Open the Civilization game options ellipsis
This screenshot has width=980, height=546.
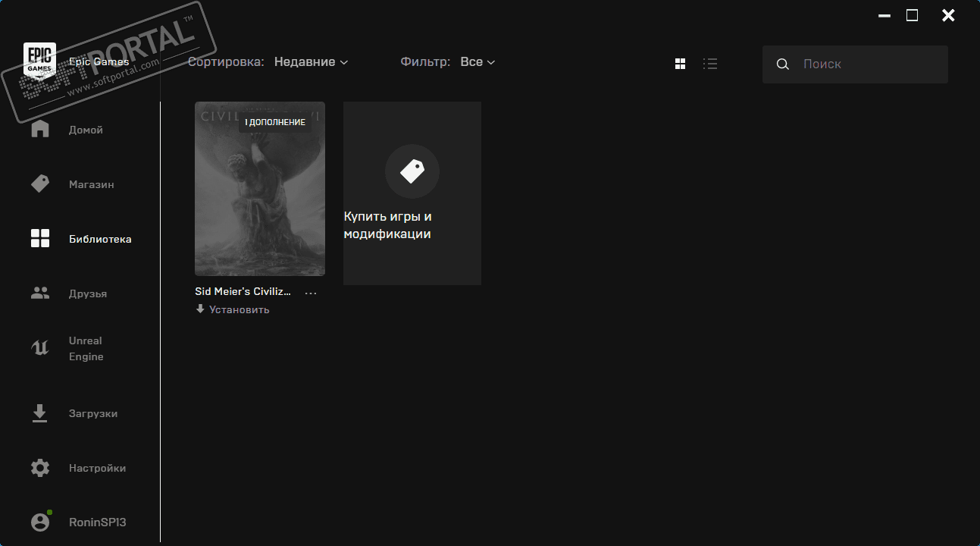point(311,293)
